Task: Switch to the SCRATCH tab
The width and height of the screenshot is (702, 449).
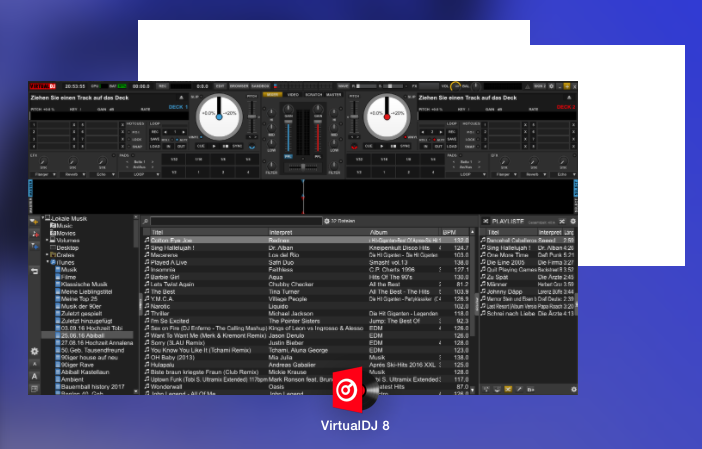Action: pyautogui.click(x=313, y=95)
